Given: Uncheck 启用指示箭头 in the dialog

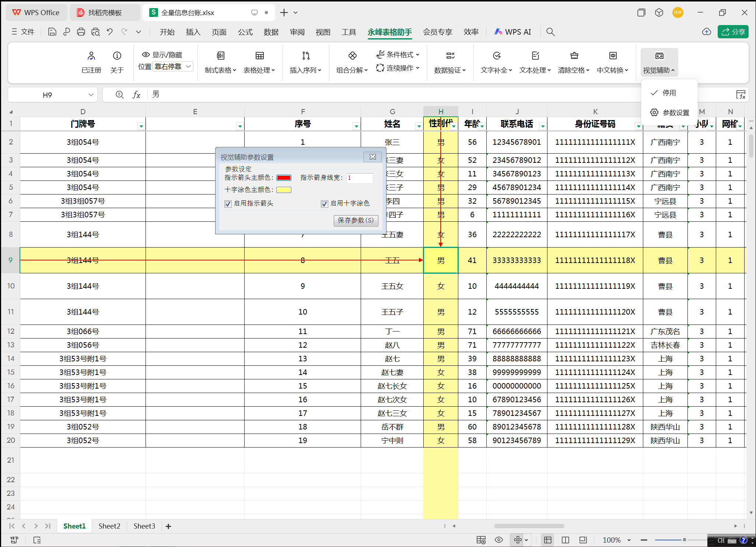Looking at the screenshot, I should [228, 204].
